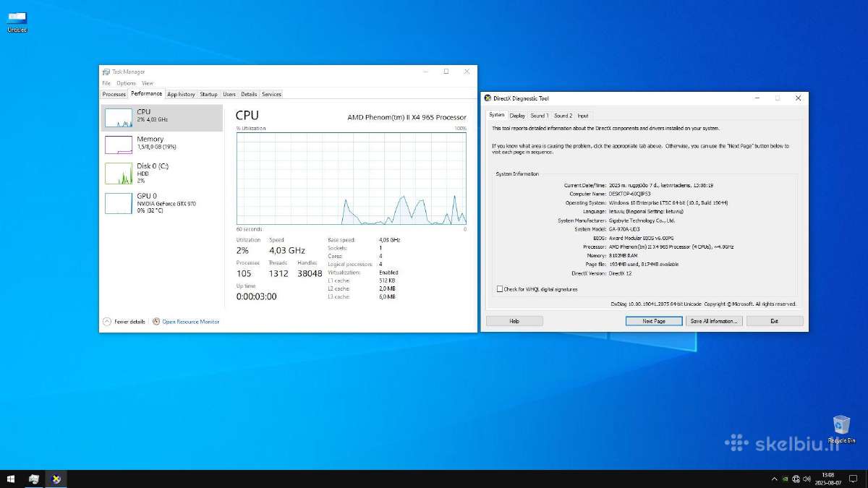Open the File menu in Task Manager
Image resolution: width=868 pixels, height=488 pixels.
106,83
